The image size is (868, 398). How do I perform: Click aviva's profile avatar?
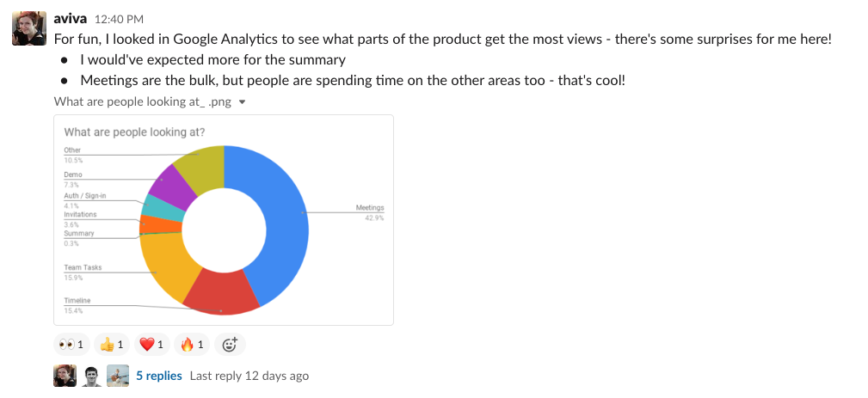pos(28,28)
